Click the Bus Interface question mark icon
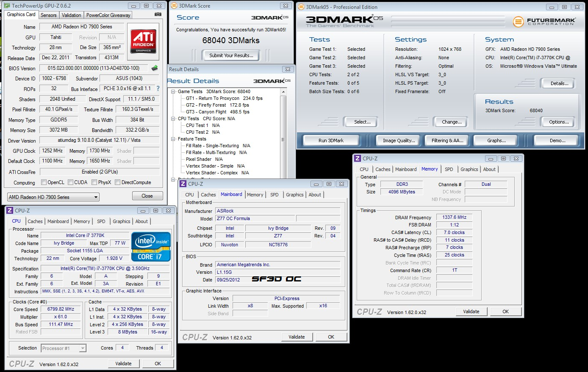The width and height of the screenshot is (588, 372). (158, 88)
